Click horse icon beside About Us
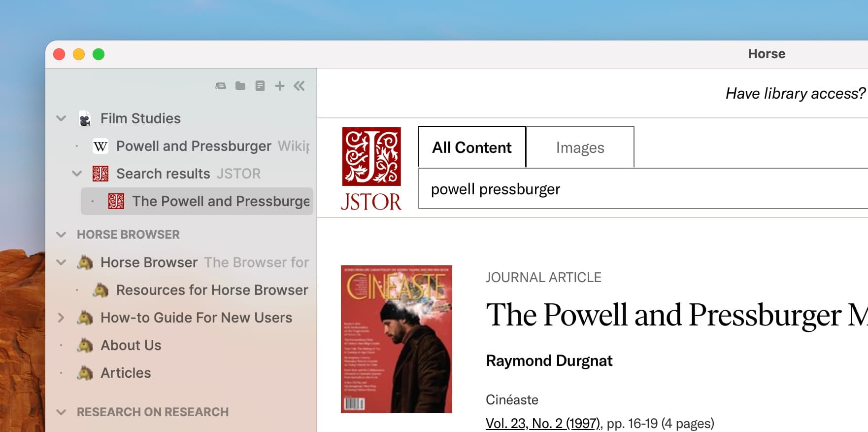This screenshot has width=868, height=432. coord(85,345)
